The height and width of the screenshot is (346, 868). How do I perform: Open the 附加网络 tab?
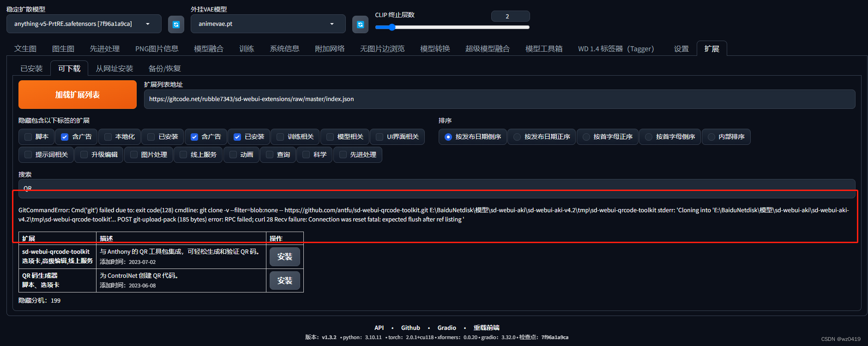click(330, 48)
